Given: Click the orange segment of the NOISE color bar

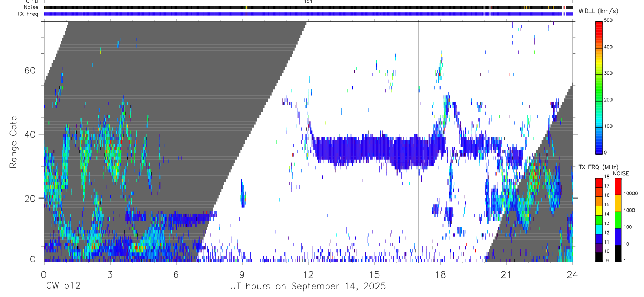Looking at the screenshot, I should (618, 203).
